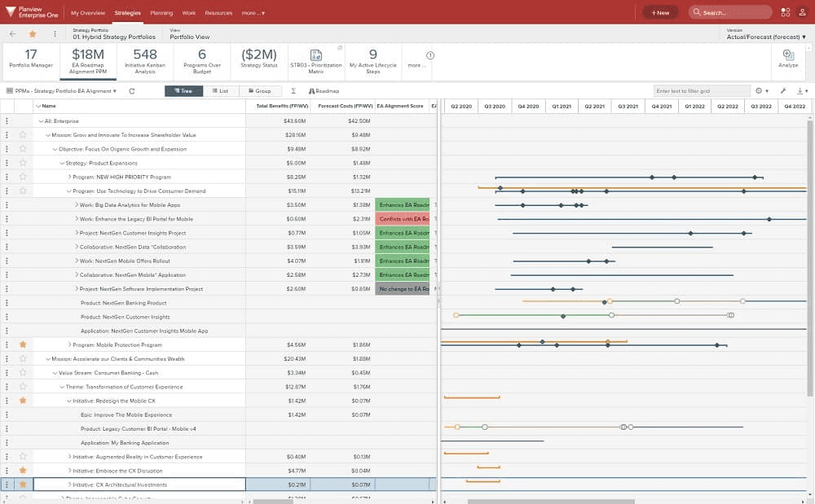This screenshot has width=815, height=504.
Task: Star the Mission: Grow and Innovate row
Action: [x=23, y=135]
